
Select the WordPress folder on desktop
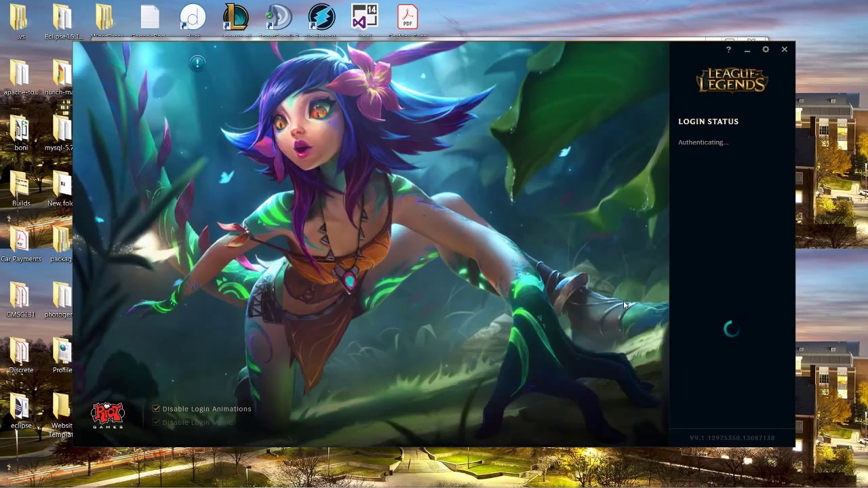[106, 20]
